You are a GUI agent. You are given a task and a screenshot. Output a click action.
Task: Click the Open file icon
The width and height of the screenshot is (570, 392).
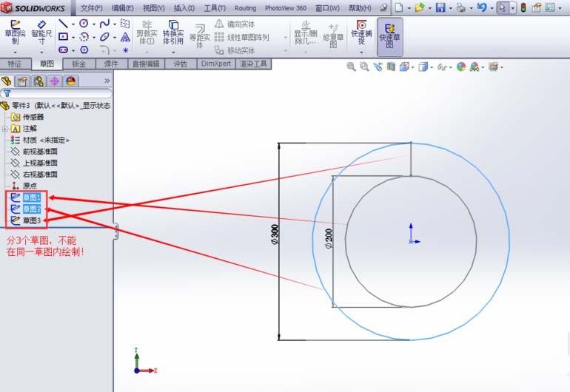tap(420, 7)
